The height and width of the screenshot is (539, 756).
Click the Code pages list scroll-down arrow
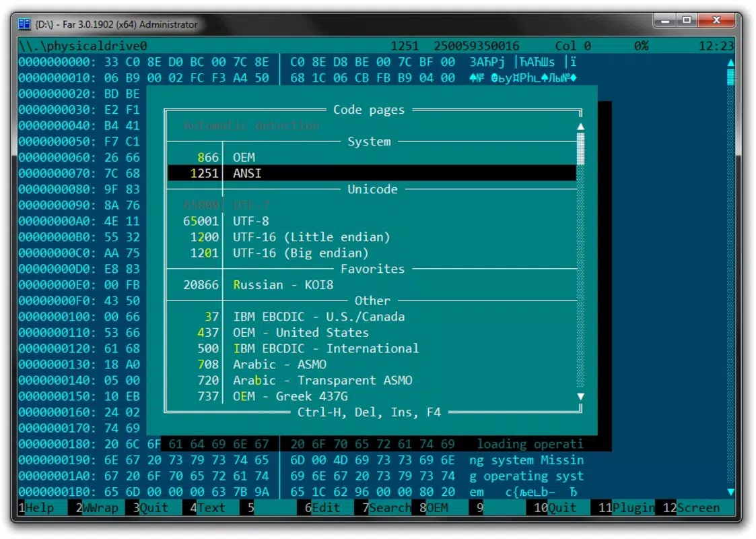pos(581,396)
